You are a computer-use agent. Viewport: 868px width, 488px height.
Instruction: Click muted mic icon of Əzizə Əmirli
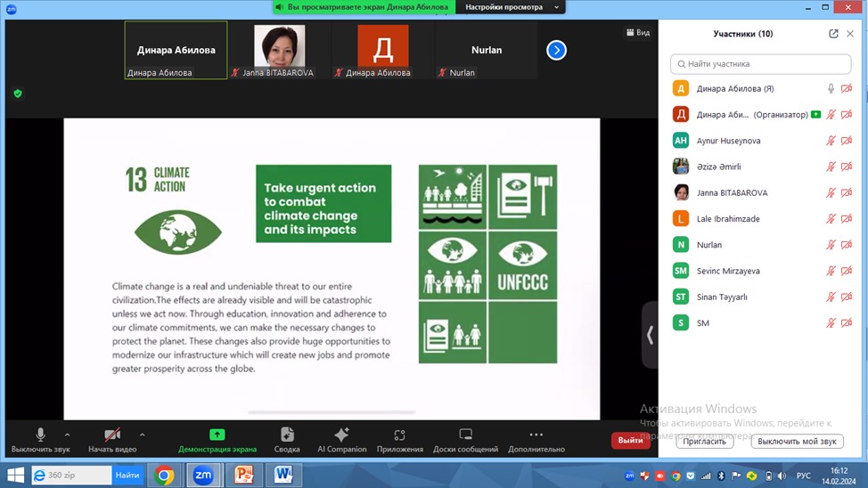[x=831, y=167]
